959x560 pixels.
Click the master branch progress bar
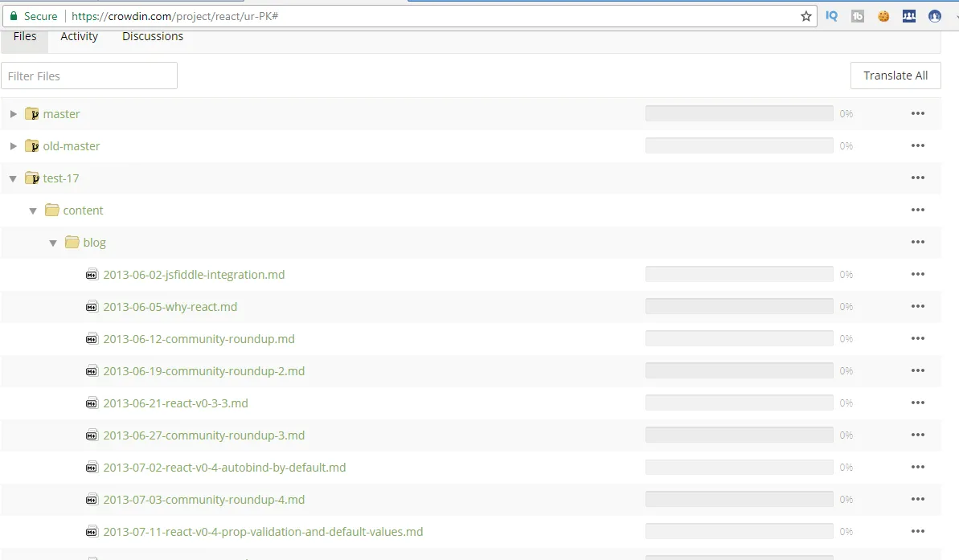coord(739,114)
